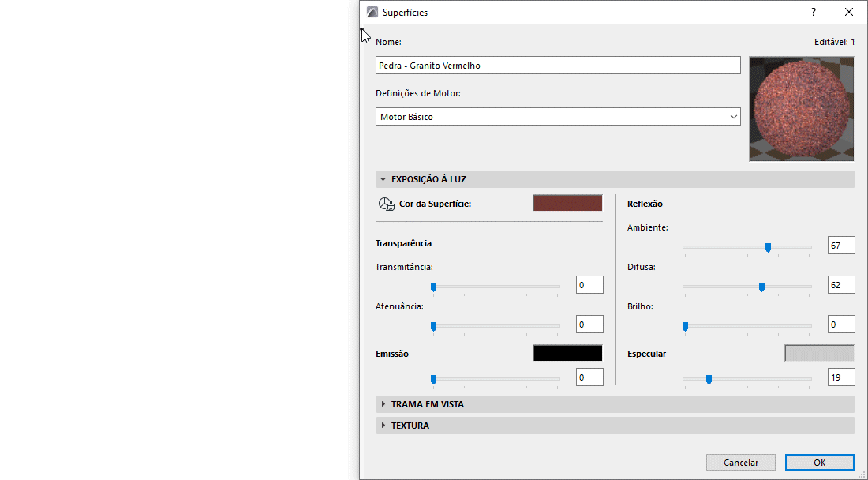The image size is (868, 480).
Task: Click the Especular color swatch
Action: tap(819, 353)
